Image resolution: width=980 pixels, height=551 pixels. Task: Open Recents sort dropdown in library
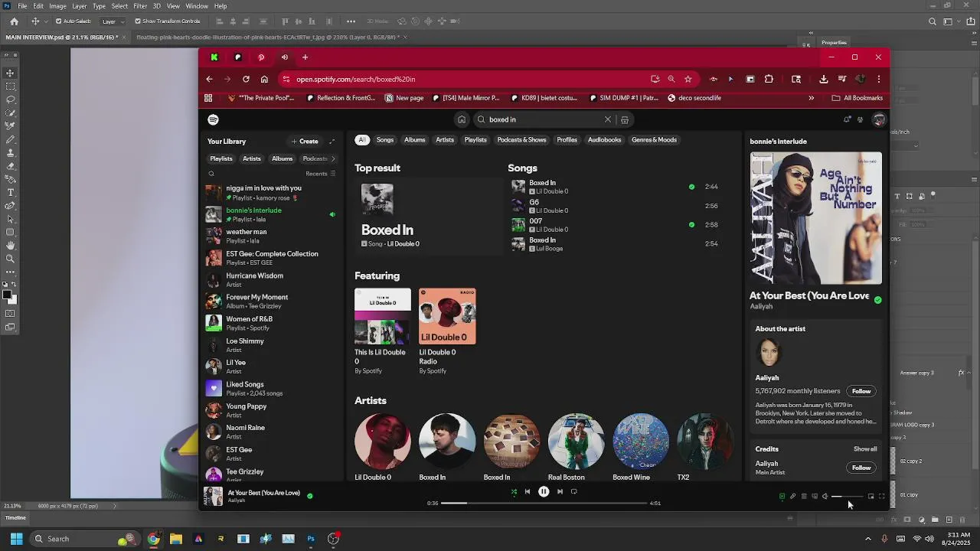(x=321, y=174)
